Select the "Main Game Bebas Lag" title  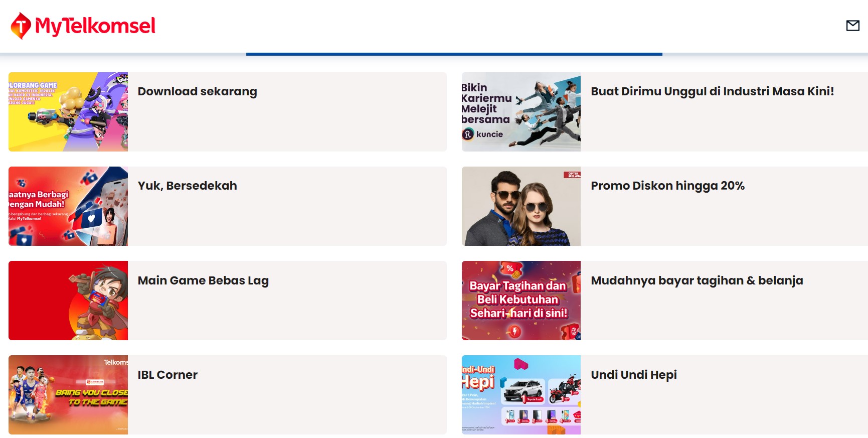coord(203,280)
